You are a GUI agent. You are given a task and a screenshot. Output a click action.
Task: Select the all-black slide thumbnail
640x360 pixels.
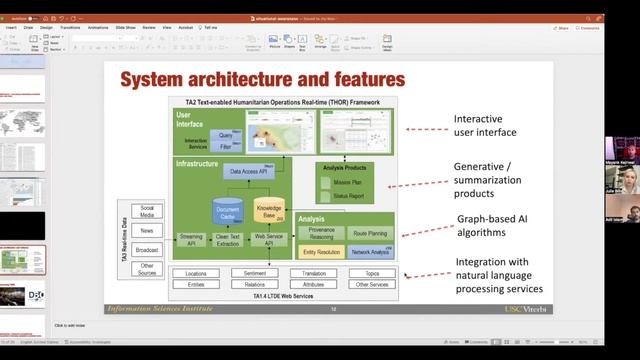(x=22, y=226)
